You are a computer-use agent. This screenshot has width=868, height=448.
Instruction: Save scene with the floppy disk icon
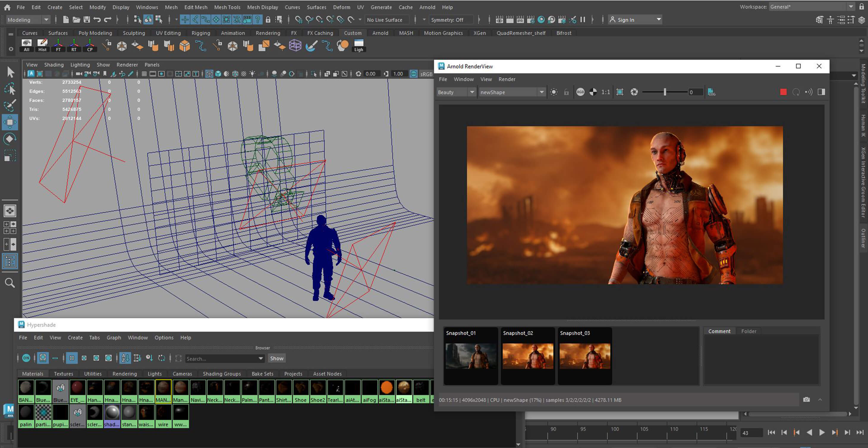(x=87, y=20)
